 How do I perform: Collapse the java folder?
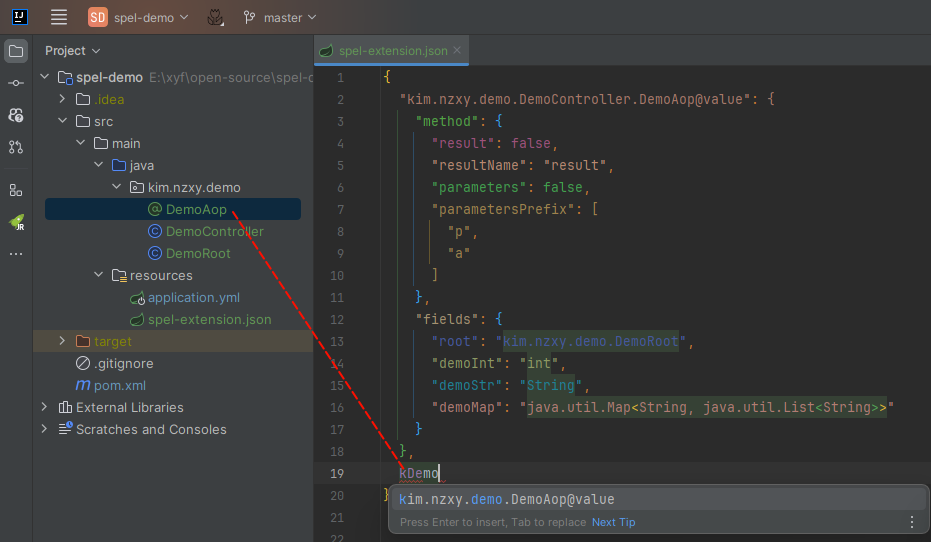coord(98,164)
